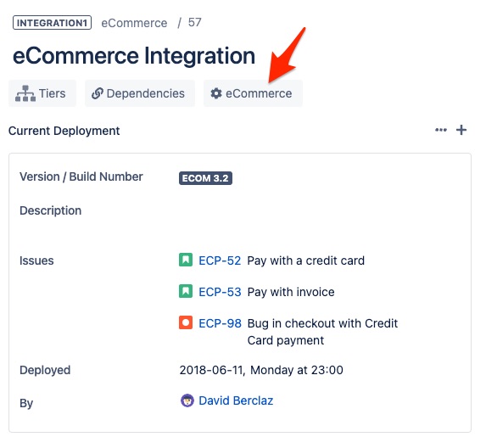Open the Tiers tab
This screenshot has height=448, width=486.
pos(42,93)
